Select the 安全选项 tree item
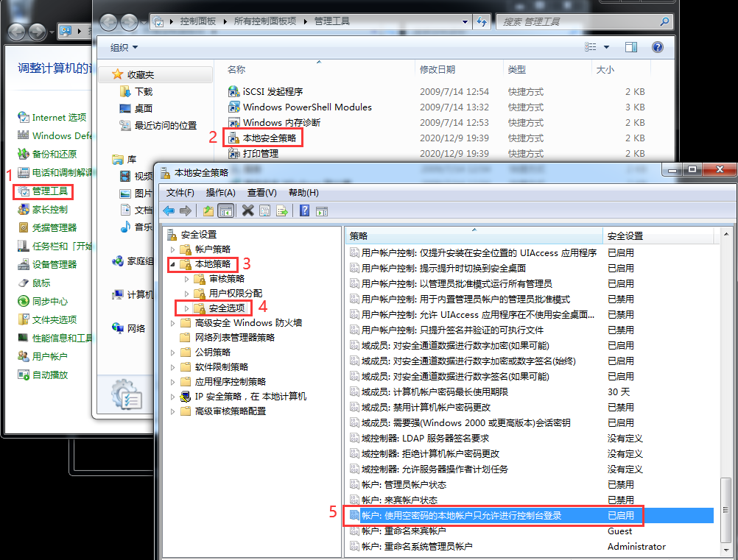The height and width of the screenshot is (560, 738). 227,308
